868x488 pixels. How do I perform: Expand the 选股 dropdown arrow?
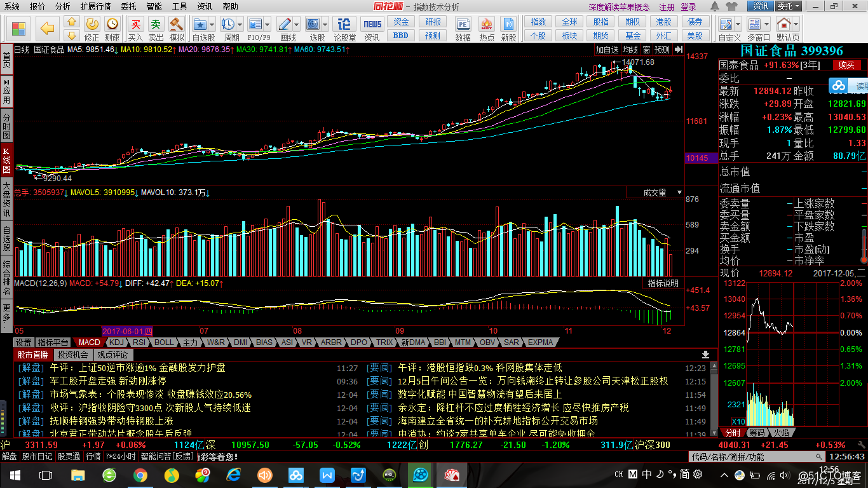pos(325,24)
